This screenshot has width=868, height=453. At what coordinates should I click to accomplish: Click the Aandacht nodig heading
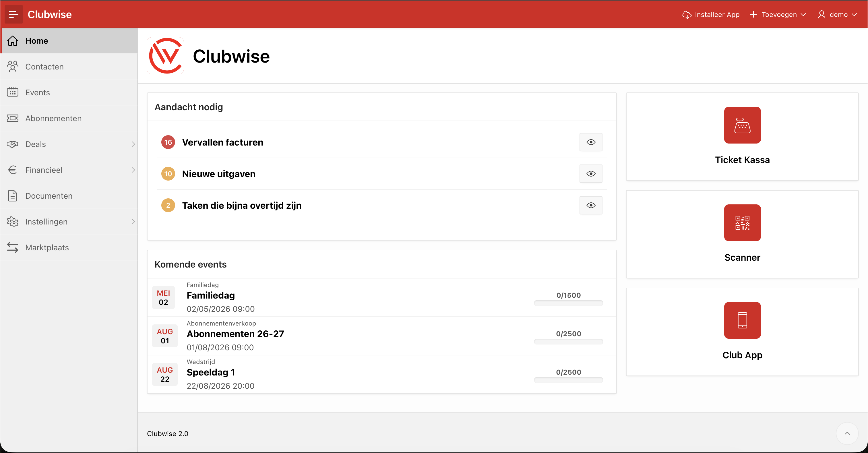189,107
